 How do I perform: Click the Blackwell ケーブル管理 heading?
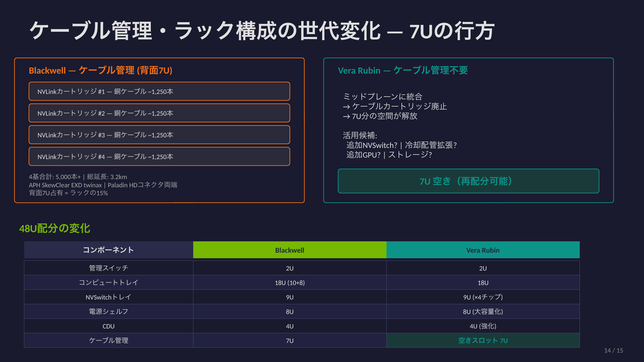click(100, 70)
